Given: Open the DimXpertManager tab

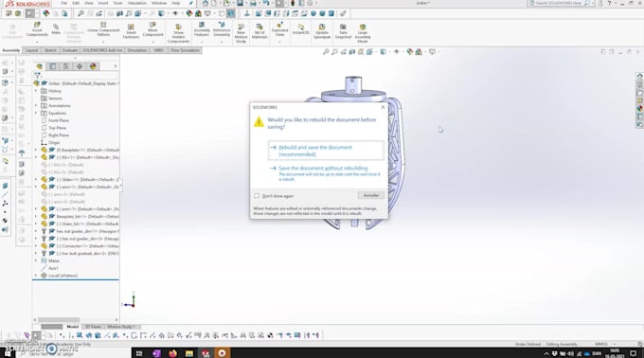Looking at the screenshot, I should pyautogui.click(x=80, y=66).
